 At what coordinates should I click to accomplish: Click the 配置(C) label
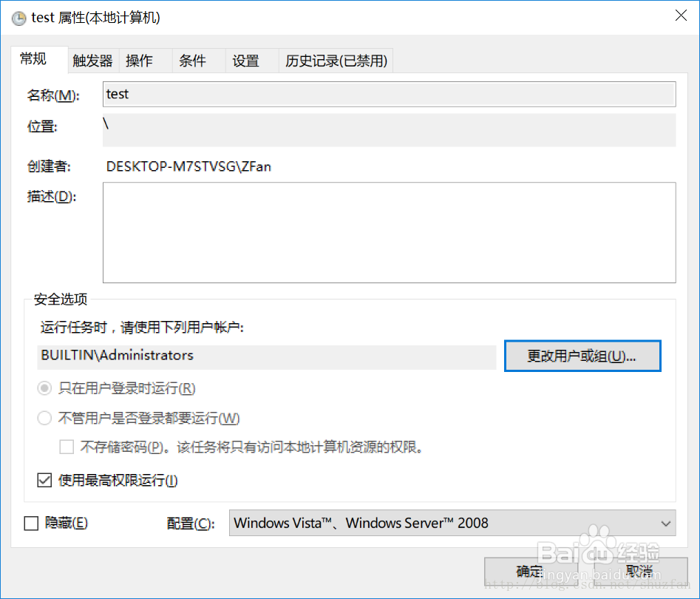[x=191, y=523]
